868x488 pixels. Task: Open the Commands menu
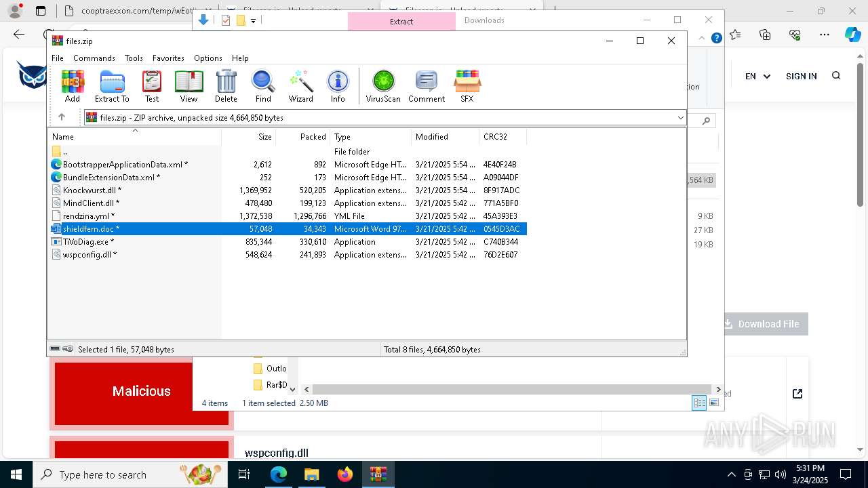coord(94,58)
